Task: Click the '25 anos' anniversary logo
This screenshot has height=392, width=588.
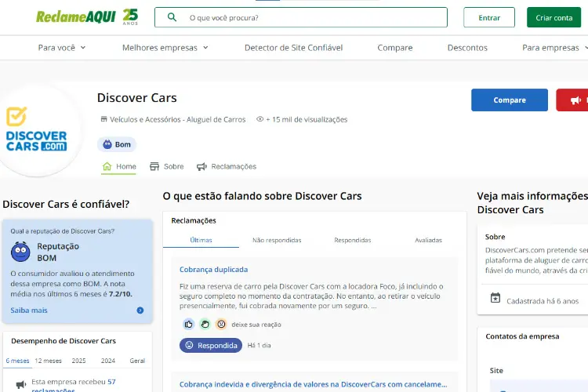Action: pyautogui.click(x=130, y=17)
